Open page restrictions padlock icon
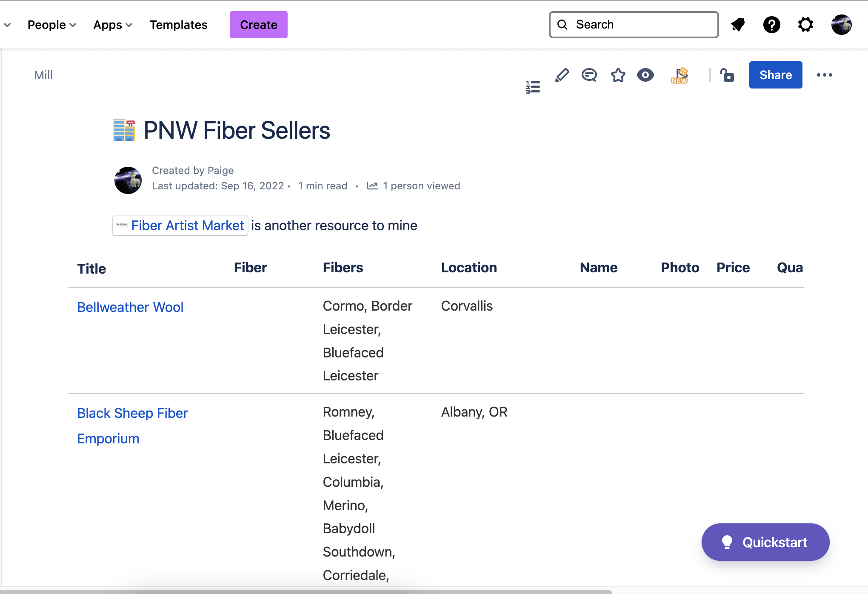Screen dimensions: 868x594 (727, 75)
